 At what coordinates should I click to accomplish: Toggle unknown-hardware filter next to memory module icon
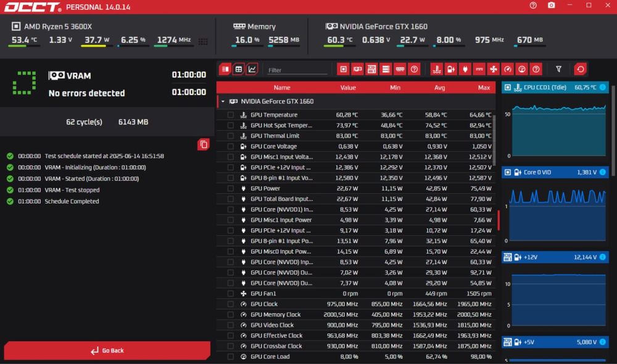click(x=415, y=69)
